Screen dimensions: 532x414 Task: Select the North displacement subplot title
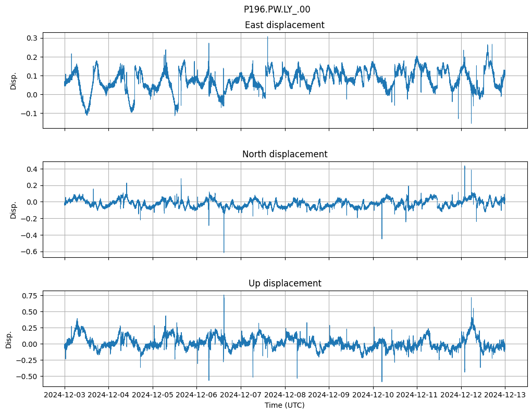tap(284, 154)
